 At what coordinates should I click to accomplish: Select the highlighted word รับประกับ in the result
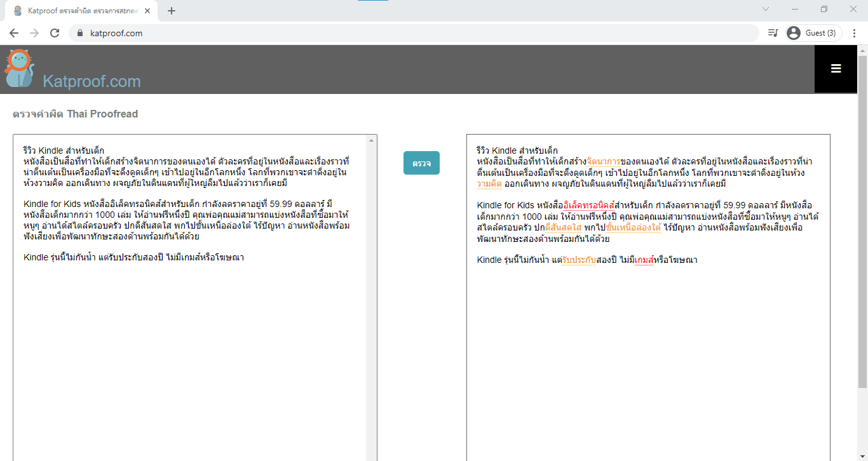(579, 260)
